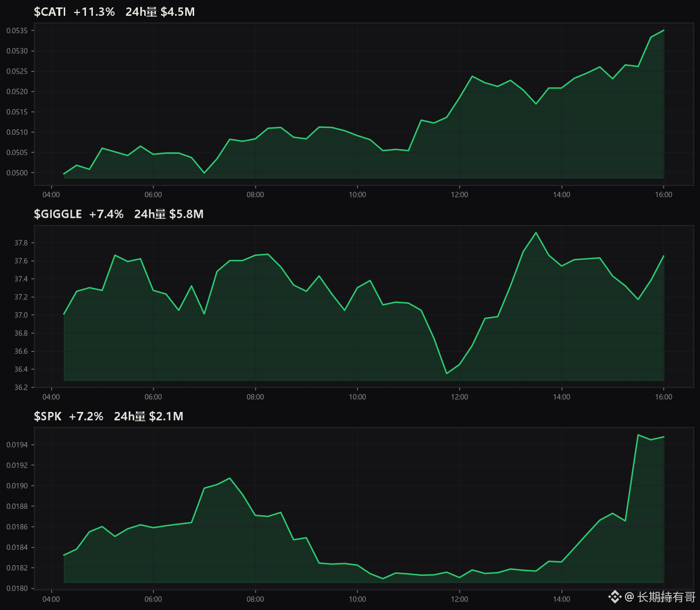Select the 36.8 price axis label

pos(21,333)
